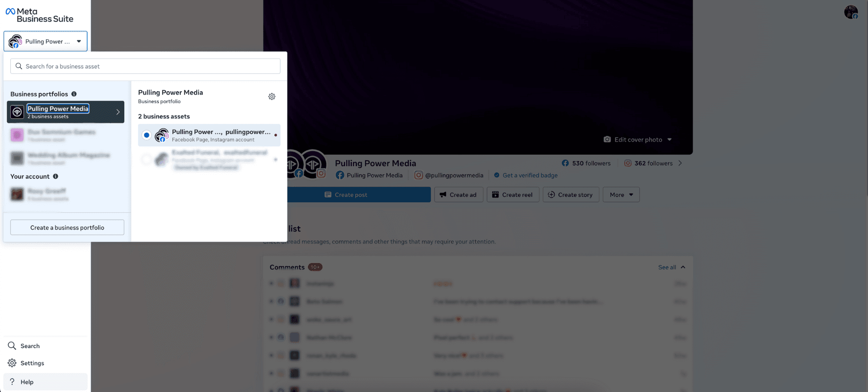
Task: Click the Create story button
Action: click(571, 195)
